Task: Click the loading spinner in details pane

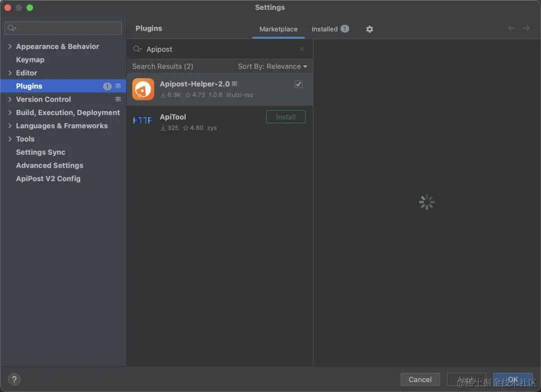Action: coord(427,202)
